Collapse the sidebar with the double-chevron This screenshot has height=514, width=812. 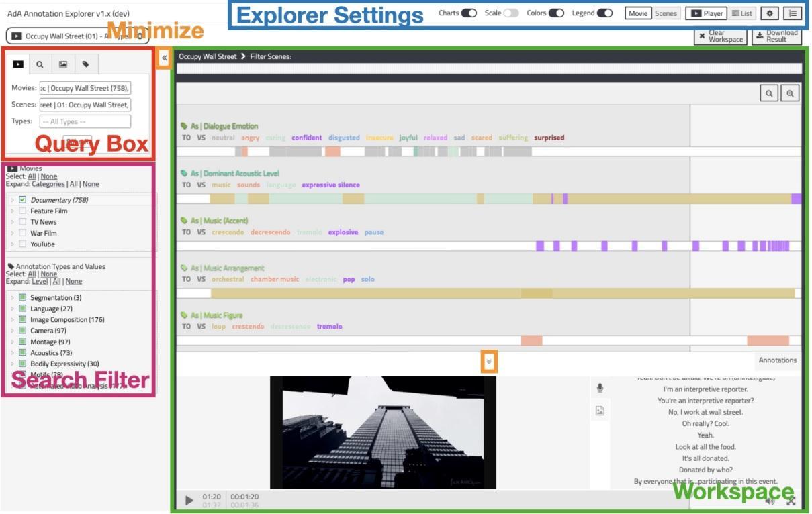[x=164, y=58]
